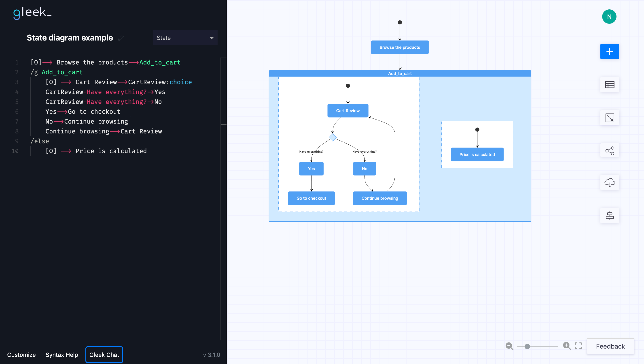Click the choice keyword in line 3
This screenshot has height=364, width=644.
click(181, 82)
